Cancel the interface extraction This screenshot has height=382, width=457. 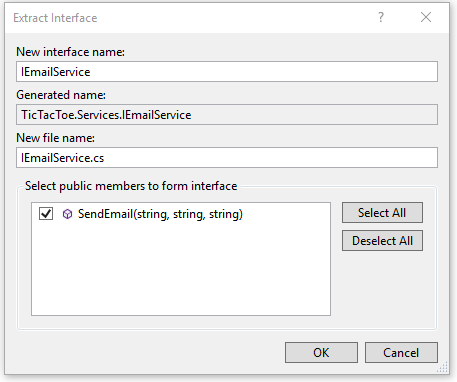pos(401,353)
